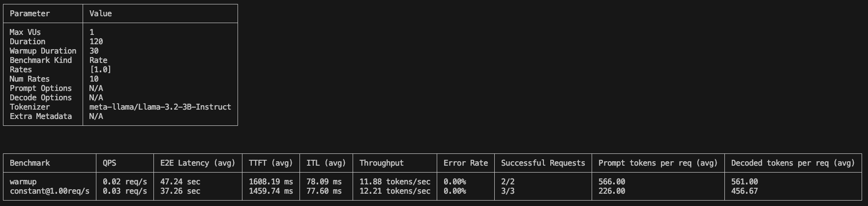Click the Benchmark Kind parameter label

pos(41,60)
